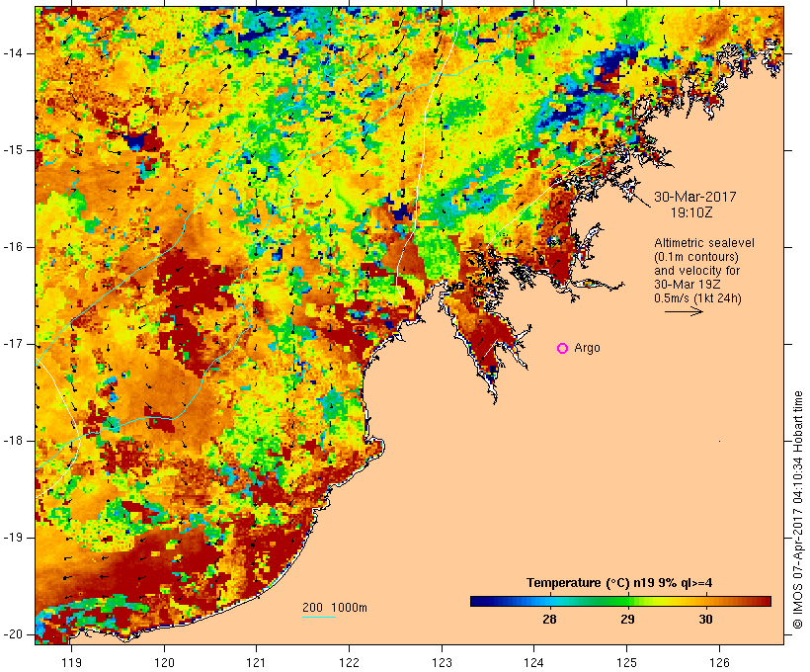810x672 pixels.
Task: Click the '28' color bar tick label
Action: point(549,619)
